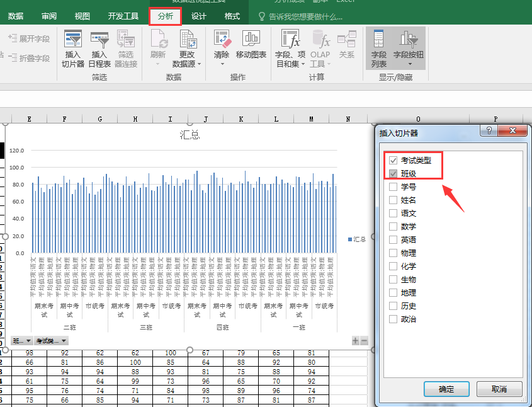Check the 姓名 checkbox

point(393,200)
